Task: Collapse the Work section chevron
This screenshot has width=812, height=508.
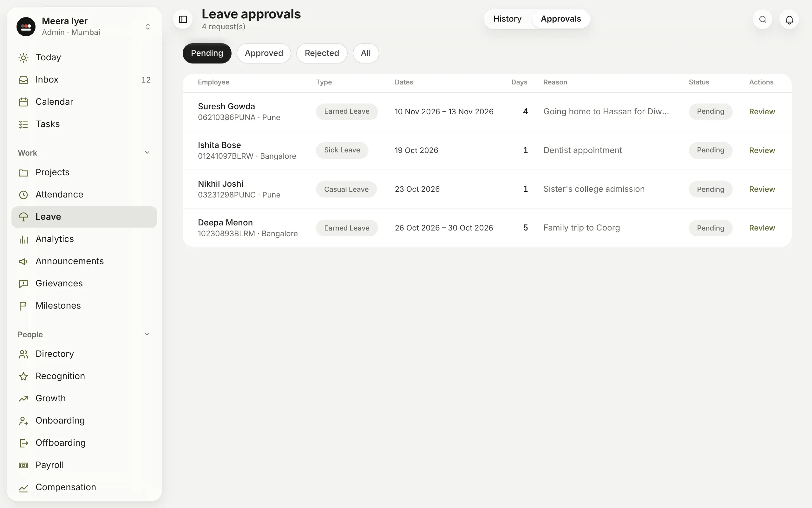Action: point(147,152)
